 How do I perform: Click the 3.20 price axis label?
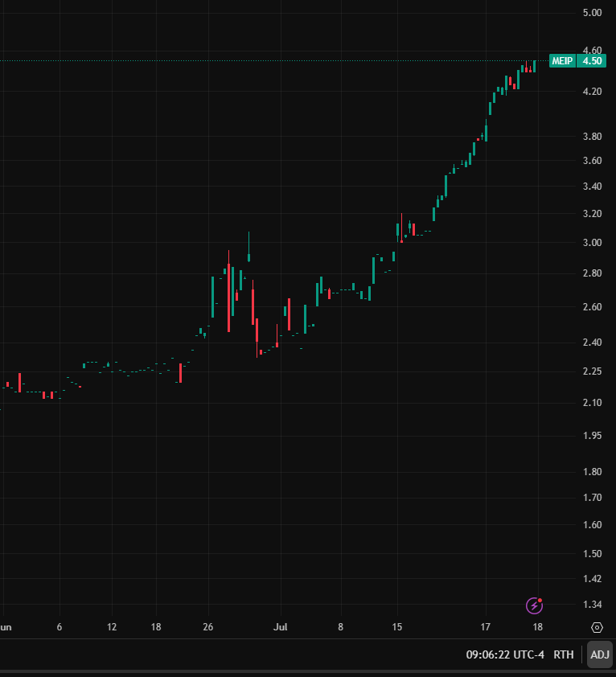592,214
